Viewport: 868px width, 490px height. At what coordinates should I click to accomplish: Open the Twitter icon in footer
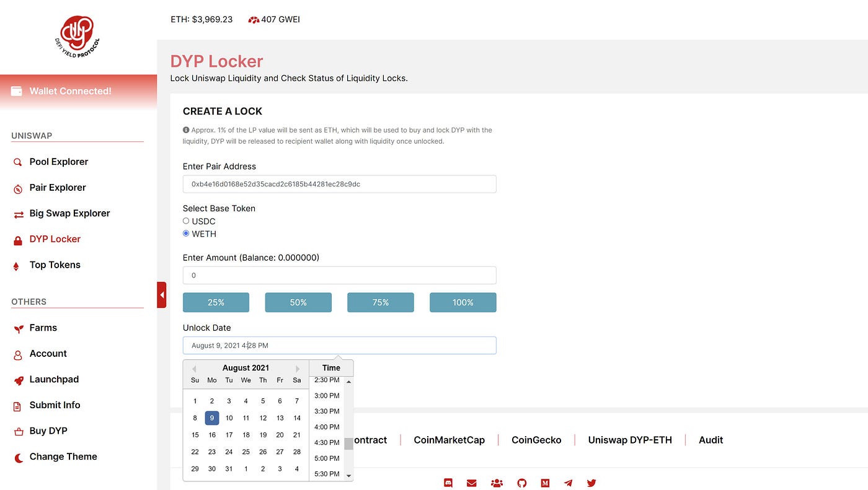pos(591,483)
